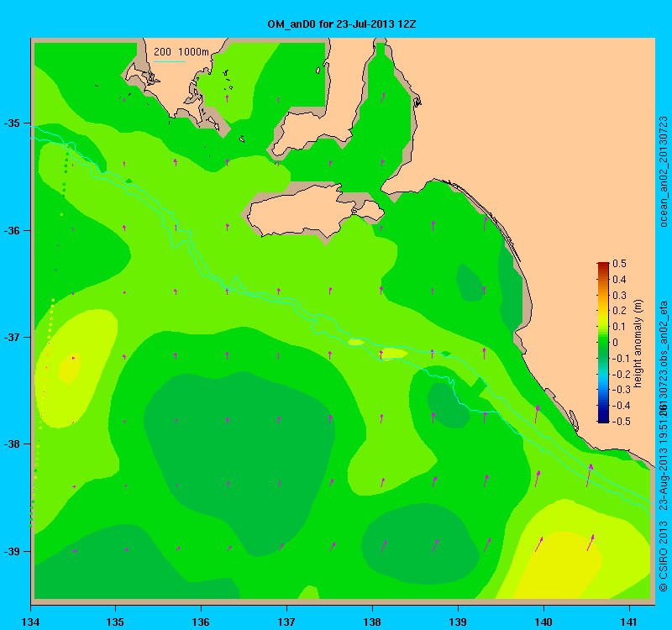Viewport: 672px width, 630px height.
Task: Click the negative "-0.5" colorbar tick label
Action: [x=620, y=422]
